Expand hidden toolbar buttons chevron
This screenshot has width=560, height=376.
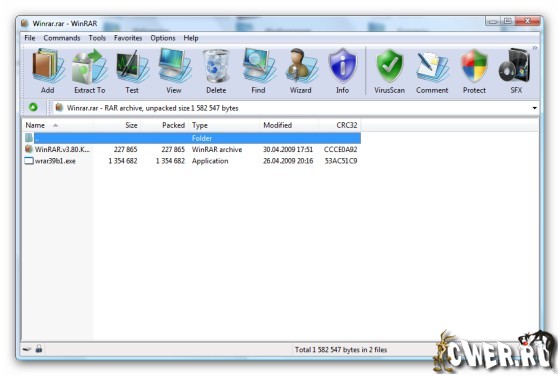[x=535, y=47]
